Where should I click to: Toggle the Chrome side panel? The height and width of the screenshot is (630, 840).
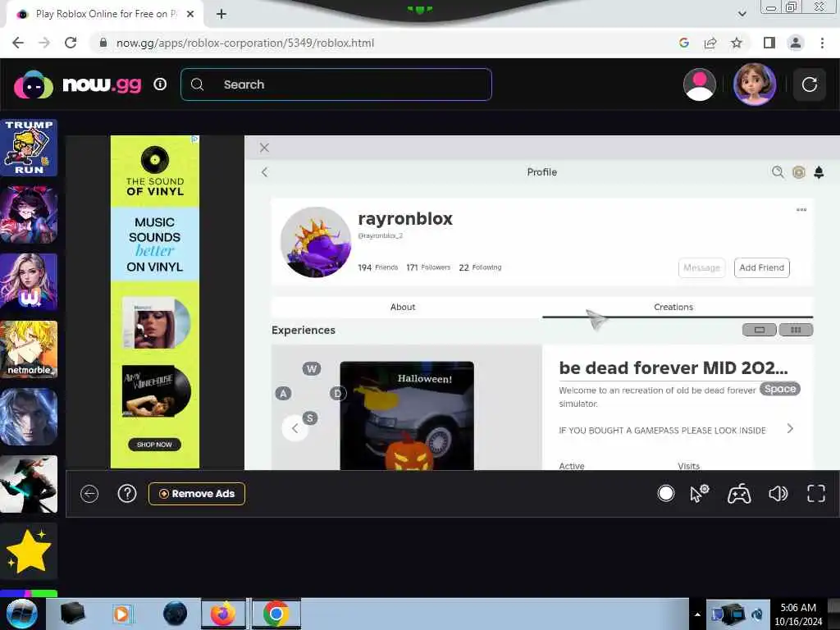[x=769, y=43]
